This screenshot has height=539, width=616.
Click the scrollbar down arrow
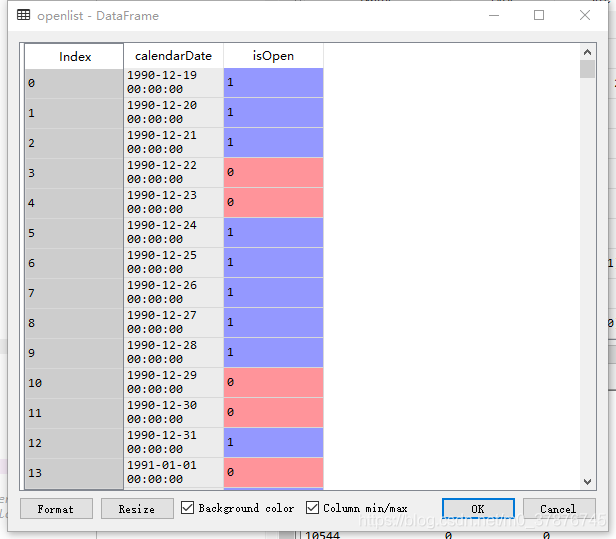coord(587,482)
